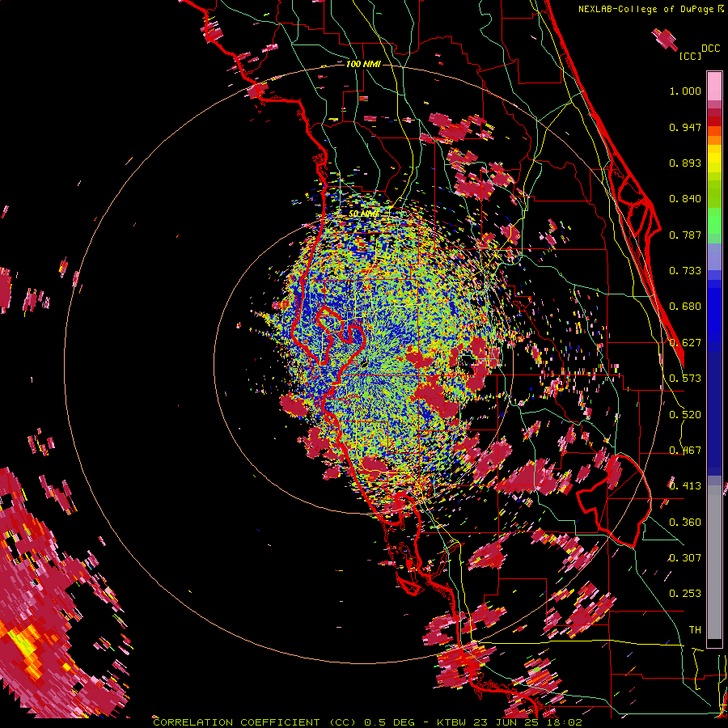The height and width of the screenshot is (728, 728).
Task: Click the 0.733 legend value
Action: (x=685, y=271)
